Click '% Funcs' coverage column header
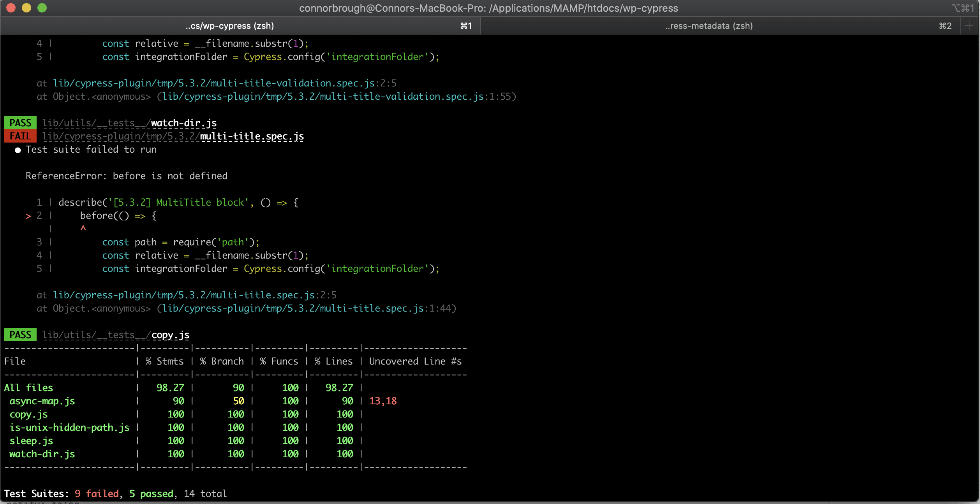Image resolution: width=980 pixels, height=504 pixels. (x=279, y=361)
